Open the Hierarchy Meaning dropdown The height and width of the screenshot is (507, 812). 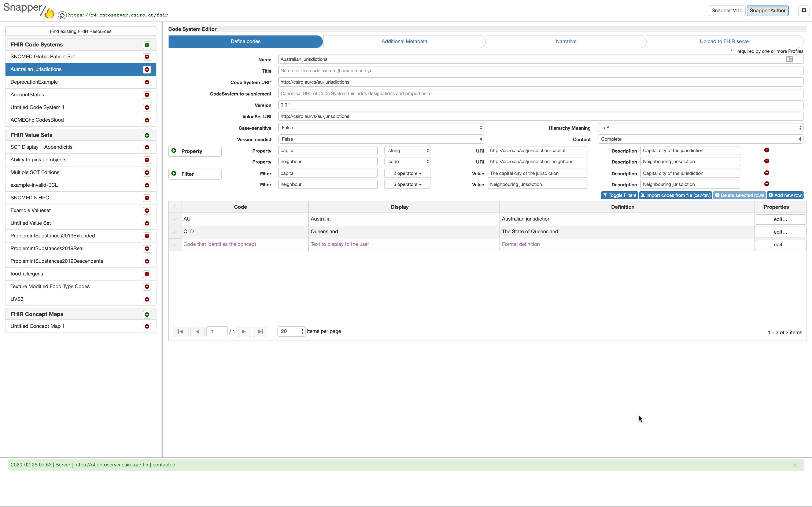[700, 128]
